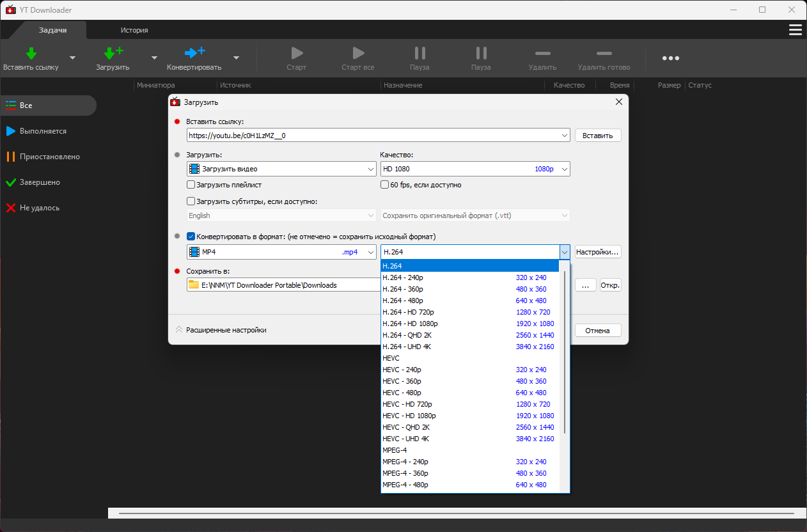Open the Сохранить оригинальный формат (.vtt) dropdown
This screenshot has width=807, height=532.
(475, 215)
